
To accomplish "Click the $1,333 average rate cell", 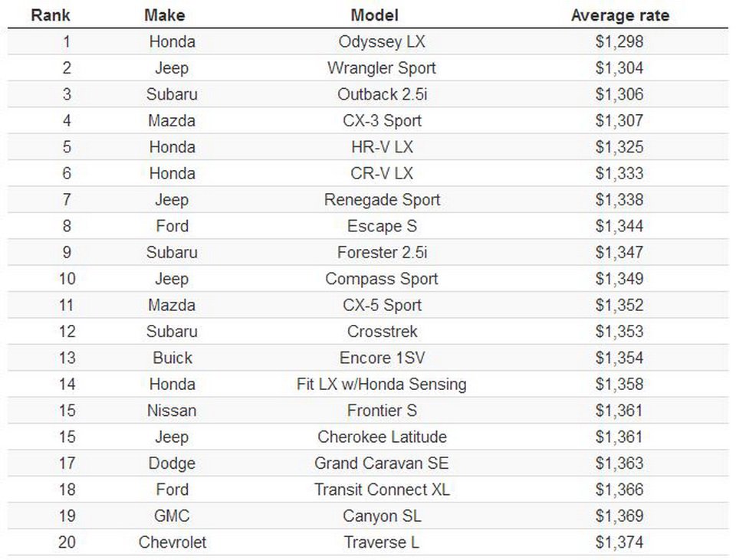I will (x=619, y=173).
